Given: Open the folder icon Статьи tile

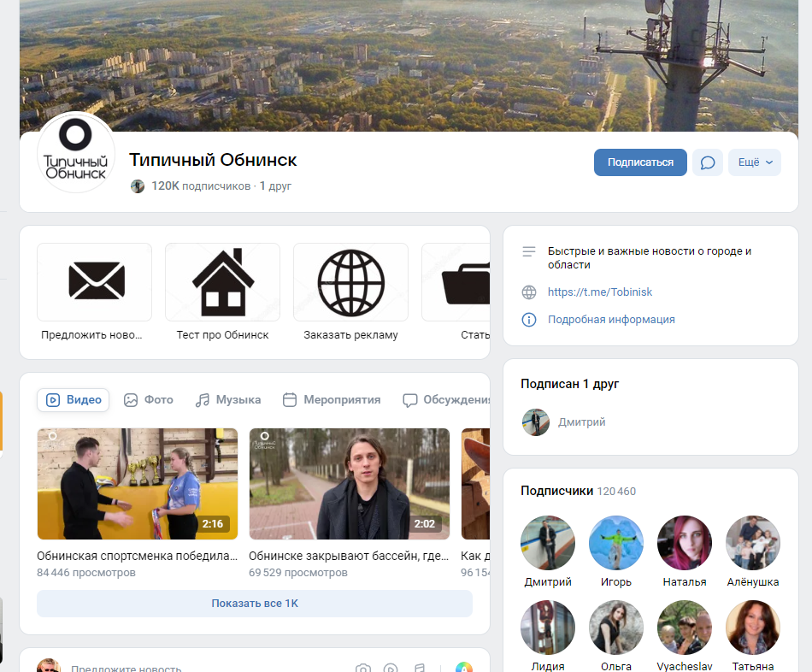Looking at the screenshot, I should pos(456,282).
